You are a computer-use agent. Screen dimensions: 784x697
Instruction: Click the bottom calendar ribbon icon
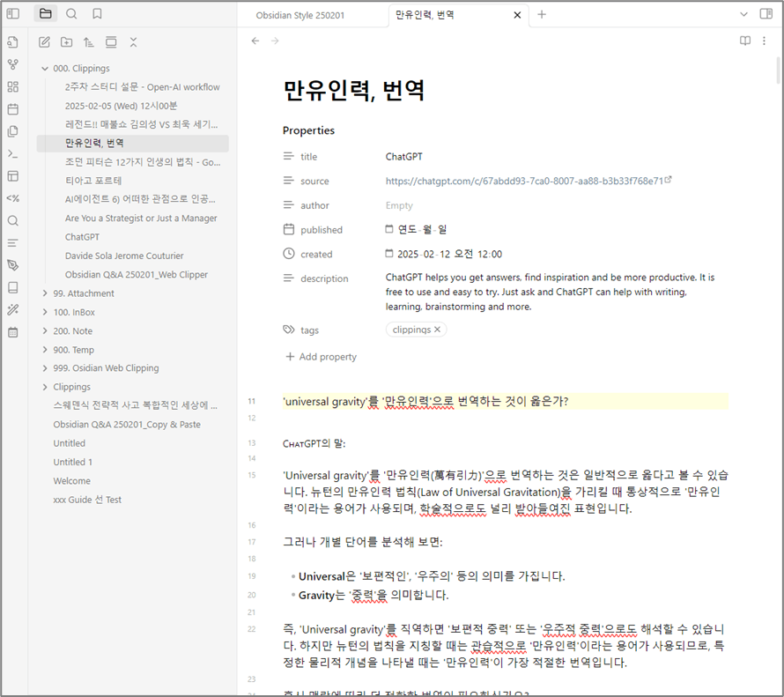click(13, 332)
